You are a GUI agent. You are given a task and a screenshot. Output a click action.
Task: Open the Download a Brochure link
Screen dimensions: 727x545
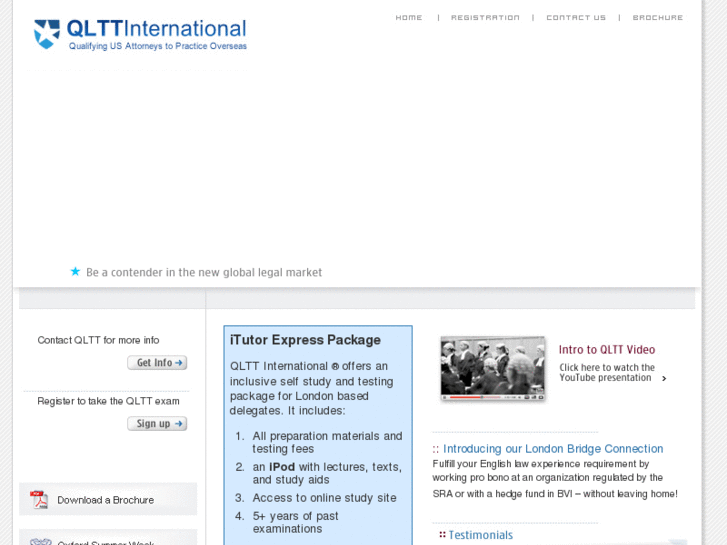click(x=105, y=500)
